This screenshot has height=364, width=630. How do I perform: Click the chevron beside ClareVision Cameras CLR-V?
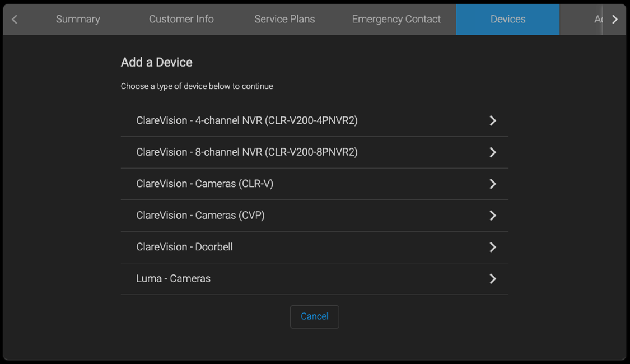[492, 184]
